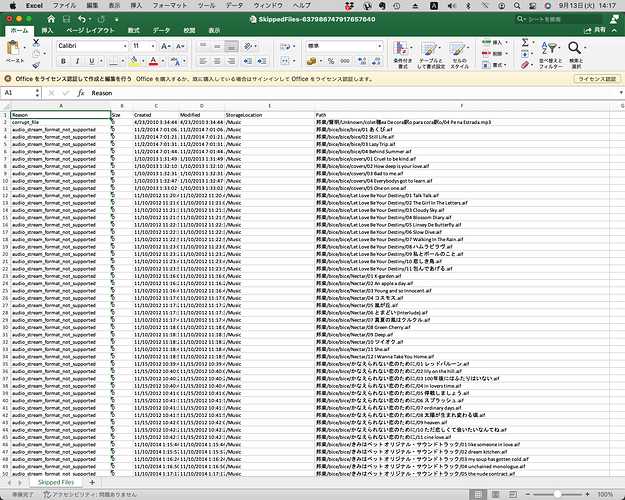Align cell content to the top

(203, 46)
